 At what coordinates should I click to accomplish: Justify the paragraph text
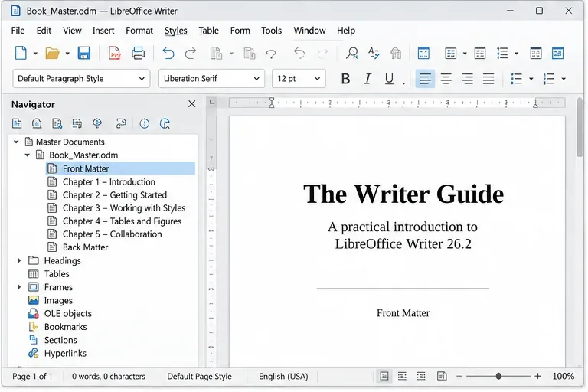coord(488,79)
